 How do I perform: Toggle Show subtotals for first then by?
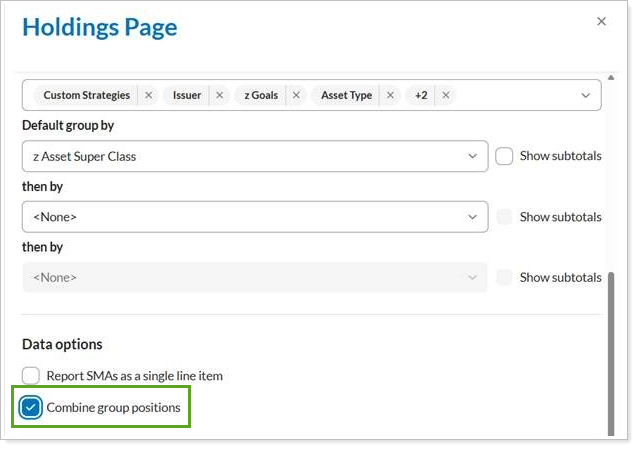point(505,217)
